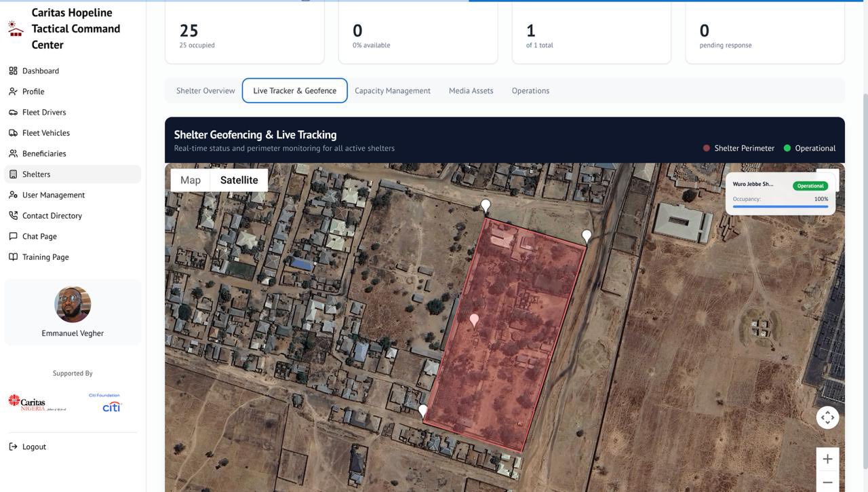Open Training Page book icon

13,257
